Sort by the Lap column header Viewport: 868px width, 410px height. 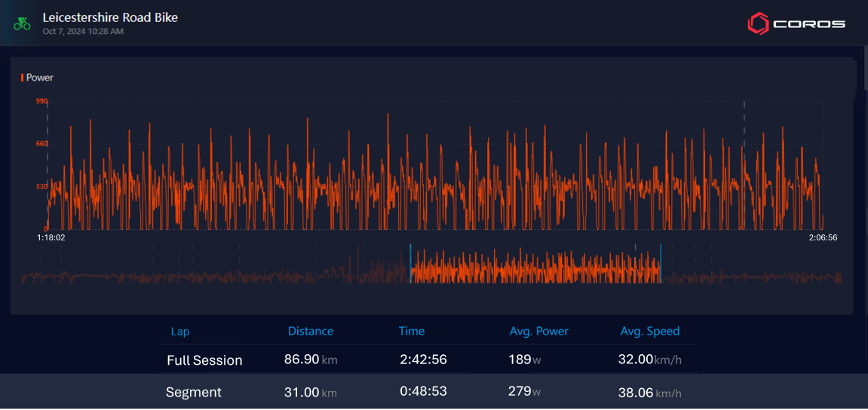pyautogui.click(x=180, y=332)
